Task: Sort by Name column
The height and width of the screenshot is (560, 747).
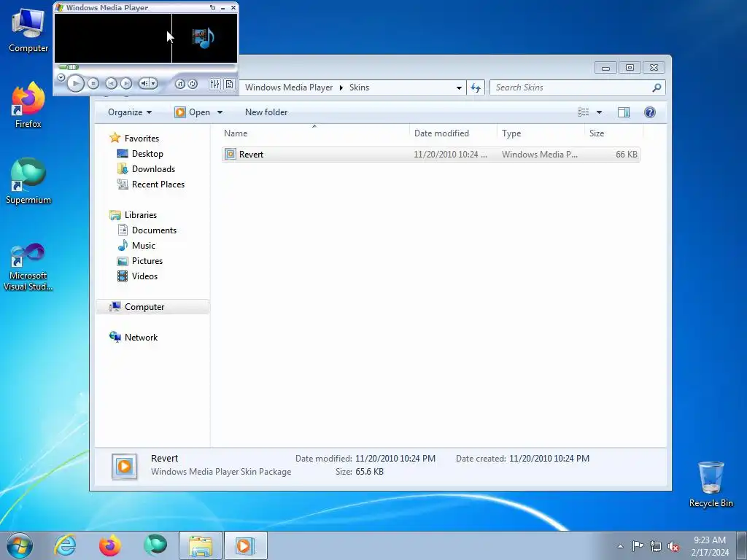Action: click(314, 133)
